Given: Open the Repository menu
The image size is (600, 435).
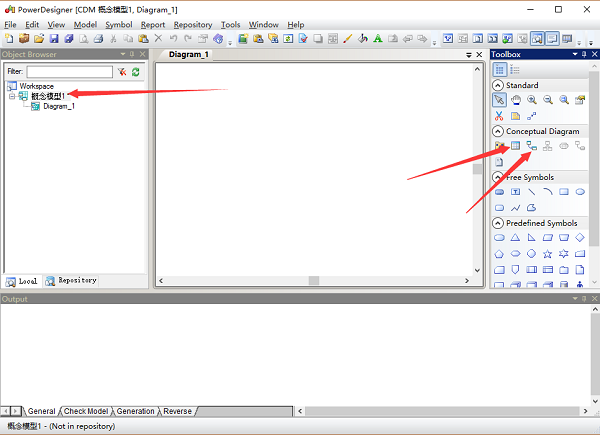Looking at the screenshot, I should (x=192, y=24).
